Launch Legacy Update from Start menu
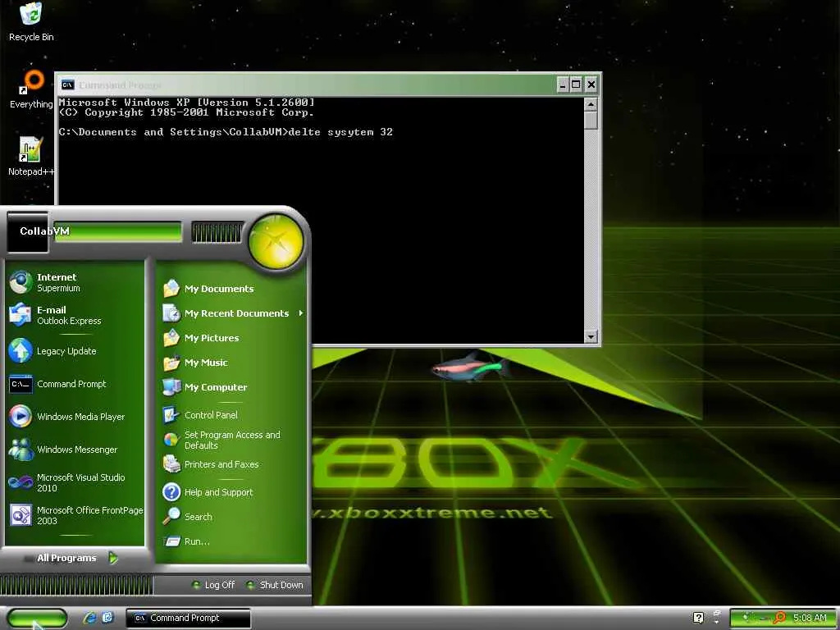 pos(75,351)
